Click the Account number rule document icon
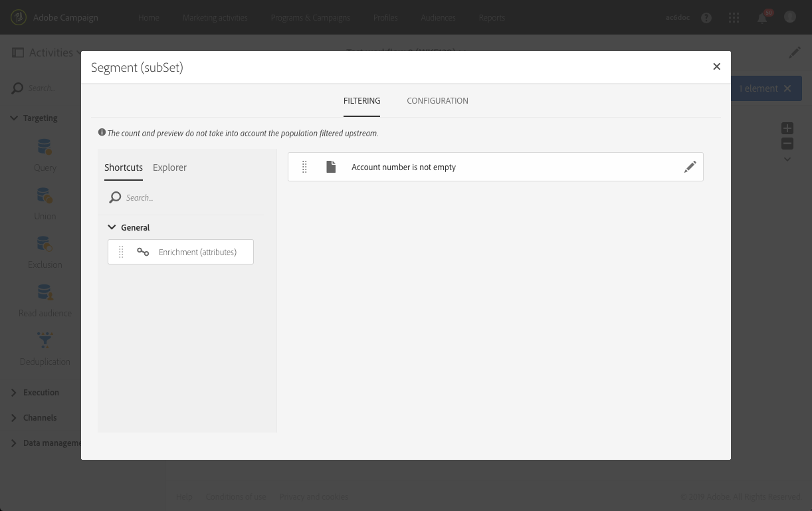Screen dimensions: 812x511 tap(331, 167)
